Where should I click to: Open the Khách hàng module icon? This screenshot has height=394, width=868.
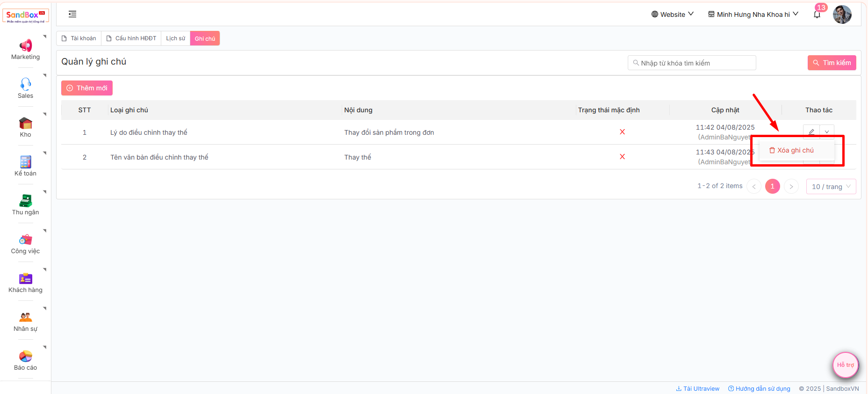25,278
